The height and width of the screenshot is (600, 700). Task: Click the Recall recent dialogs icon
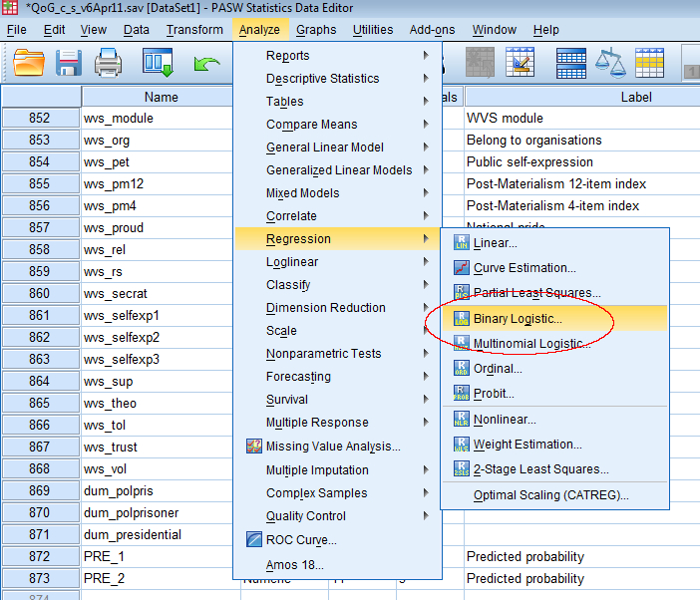coord(158,64)
